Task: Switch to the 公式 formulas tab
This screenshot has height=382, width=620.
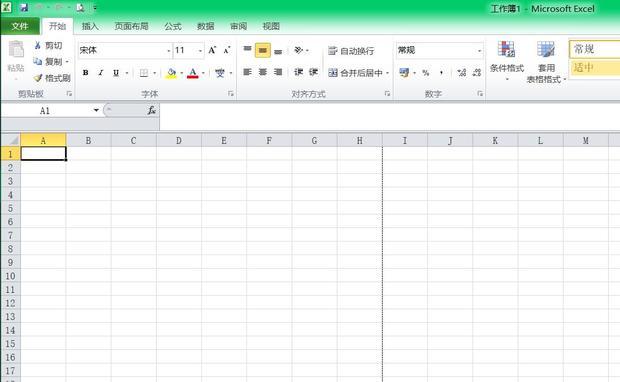Action: tap(173, 26)
